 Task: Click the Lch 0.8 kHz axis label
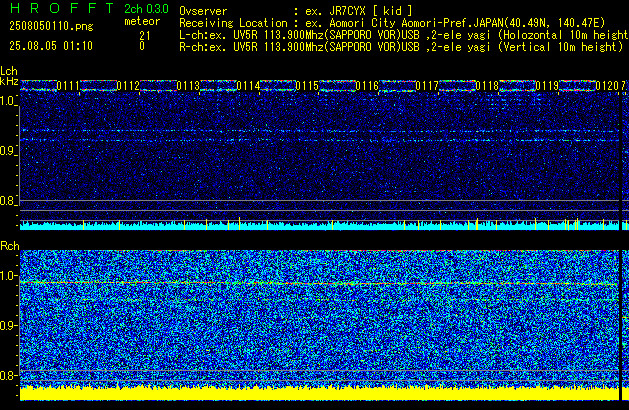8,201
